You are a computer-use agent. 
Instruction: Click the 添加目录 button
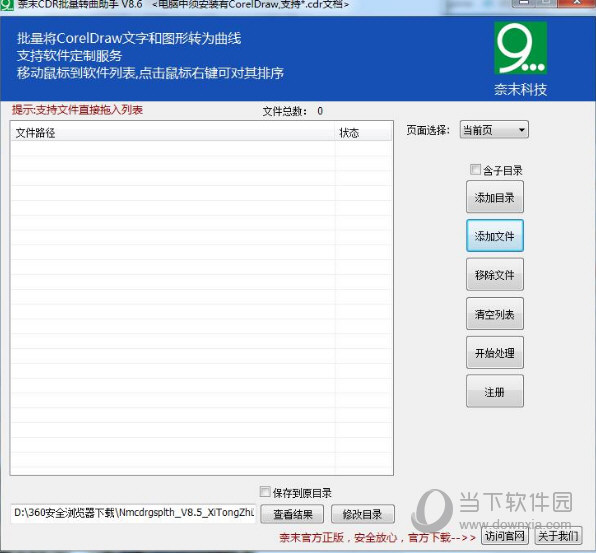(495, 197)
